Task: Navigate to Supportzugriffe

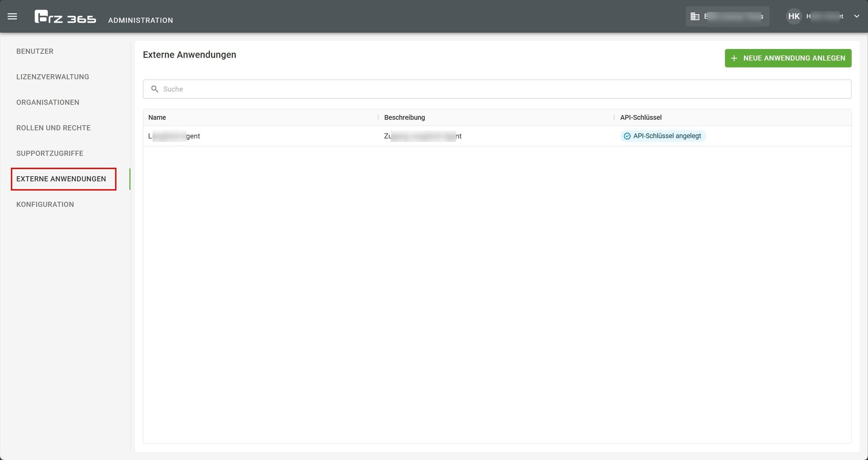Action: 50,154
